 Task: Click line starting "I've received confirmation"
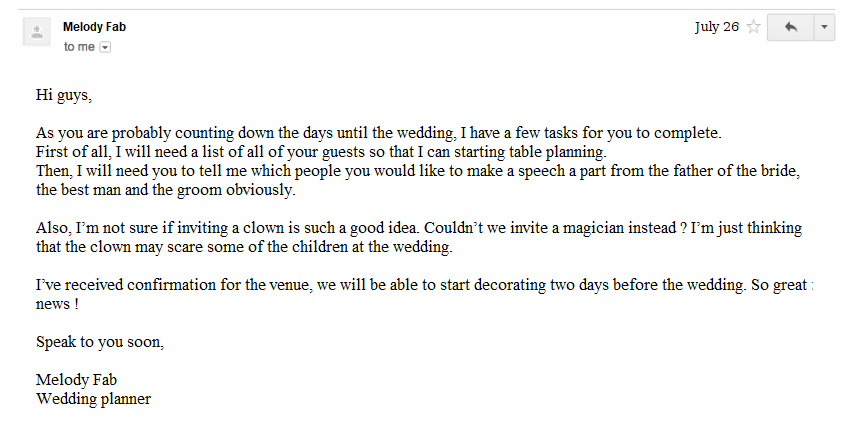pyautogui.click(x=420, y=285)
